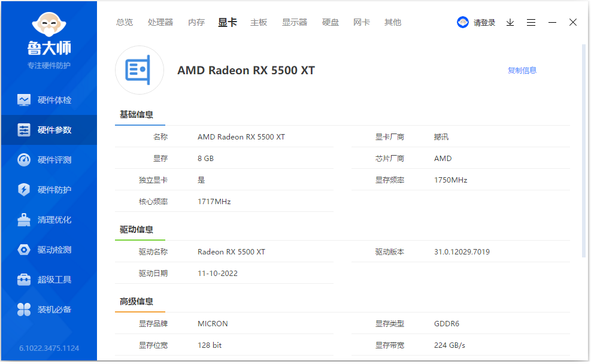Click the 鲁大师 mascot logo

49,25
